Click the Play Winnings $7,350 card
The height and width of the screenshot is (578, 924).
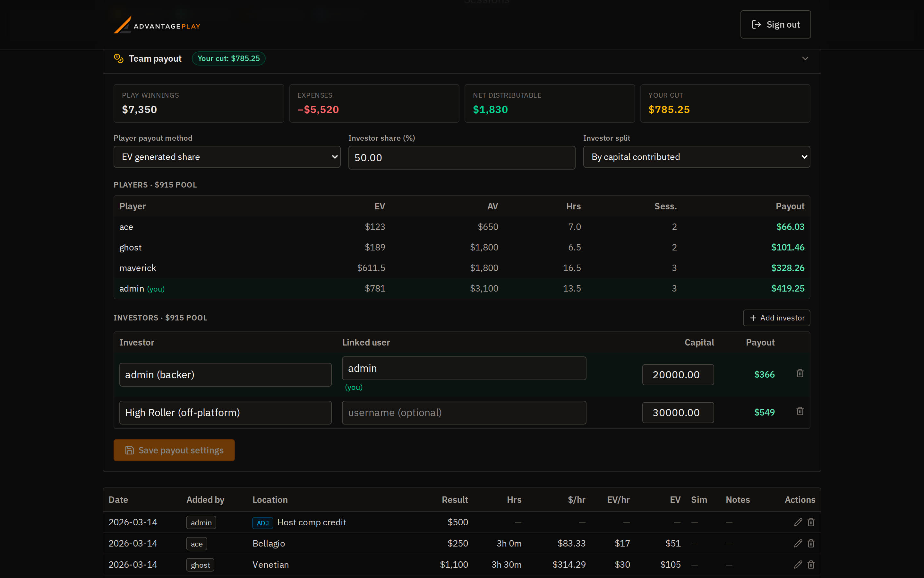(199, 103)
